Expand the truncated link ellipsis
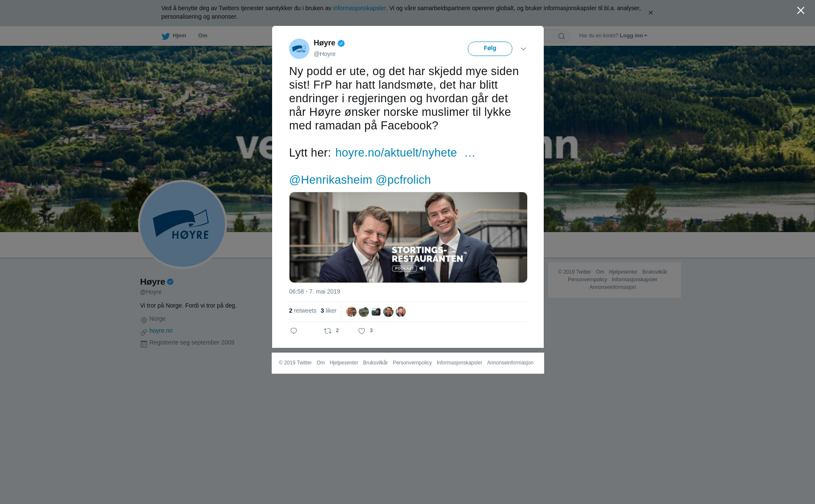This screenshot has height=504, width=815. tap(470, 153)
